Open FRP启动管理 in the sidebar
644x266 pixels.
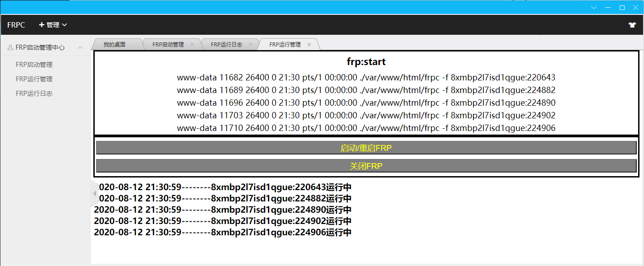pos(34,65)
